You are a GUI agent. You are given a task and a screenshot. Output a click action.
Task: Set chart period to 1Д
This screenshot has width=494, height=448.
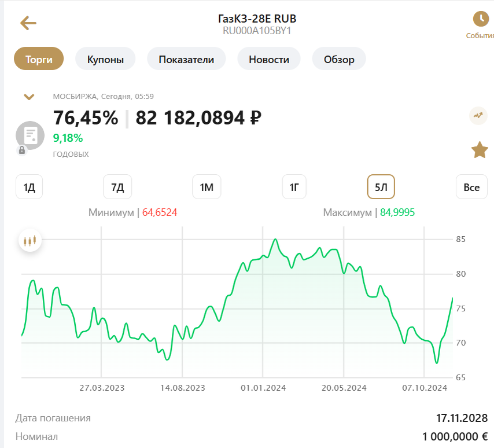pos(29,188)
